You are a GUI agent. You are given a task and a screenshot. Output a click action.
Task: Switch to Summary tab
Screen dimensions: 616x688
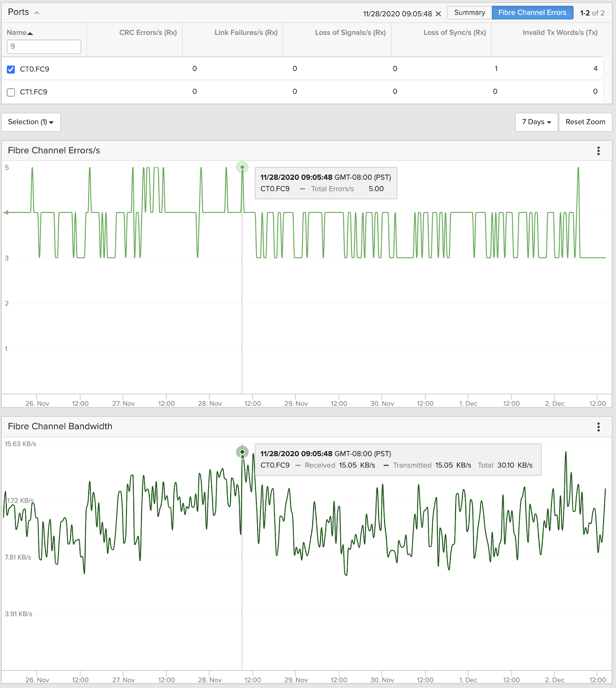point(469,12)
